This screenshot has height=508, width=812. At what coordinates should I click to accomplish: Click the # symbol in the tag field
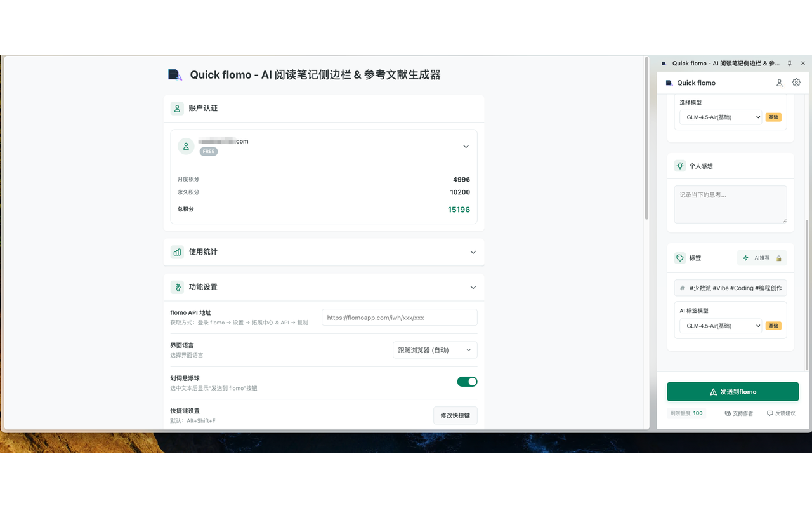click(x=683, y=288)
